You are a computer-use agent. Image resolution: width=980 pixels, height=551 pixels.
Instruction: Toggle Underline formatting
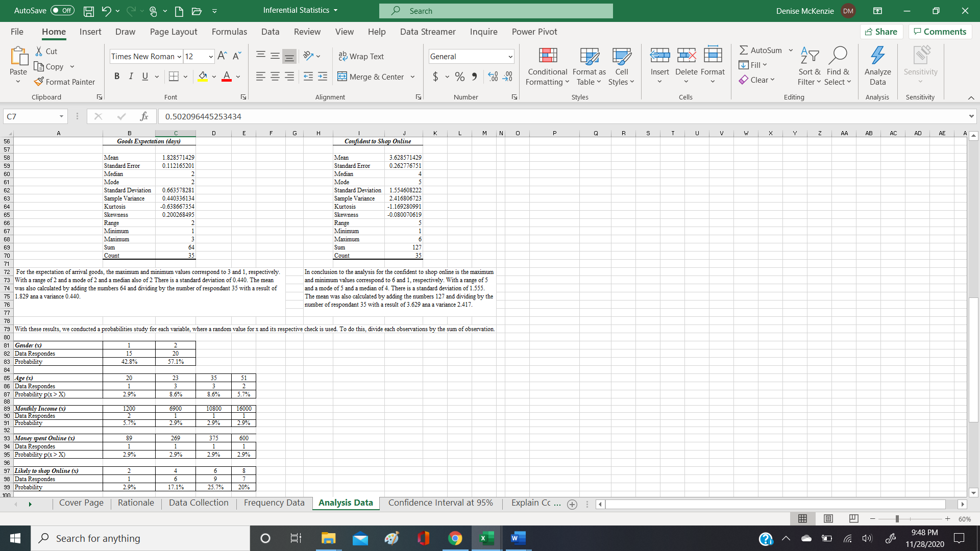145,77
